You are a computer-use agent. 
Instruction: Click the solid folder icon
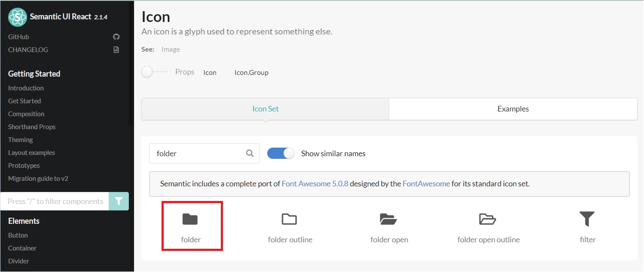[x=190, y=219]
